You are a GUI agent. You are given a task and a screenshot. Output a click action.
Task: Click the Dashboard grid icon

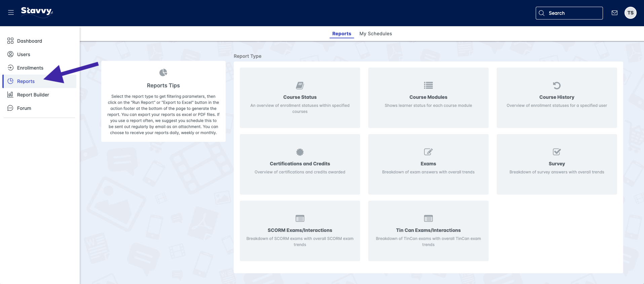click(x=10, y=41)
